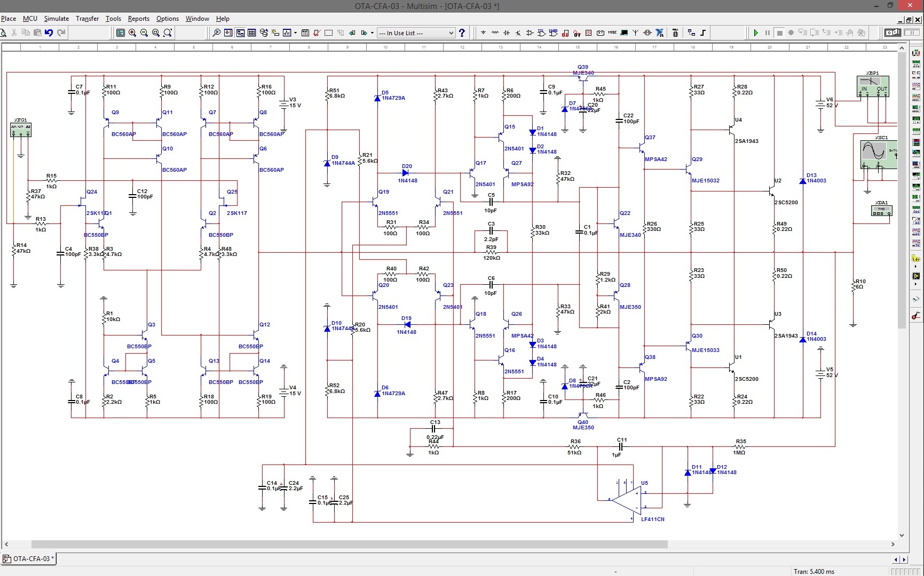Click the horizontal scrollbar thumb
Screen dimensions: 924x576
point(349,545)
